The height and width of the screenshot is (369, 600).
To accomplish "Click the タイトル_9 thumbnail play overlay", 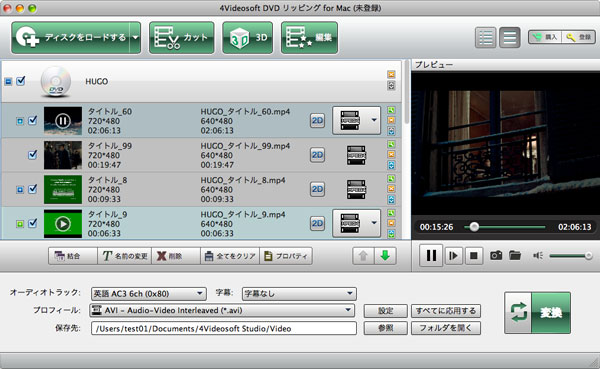I will [x=63, y=224].
